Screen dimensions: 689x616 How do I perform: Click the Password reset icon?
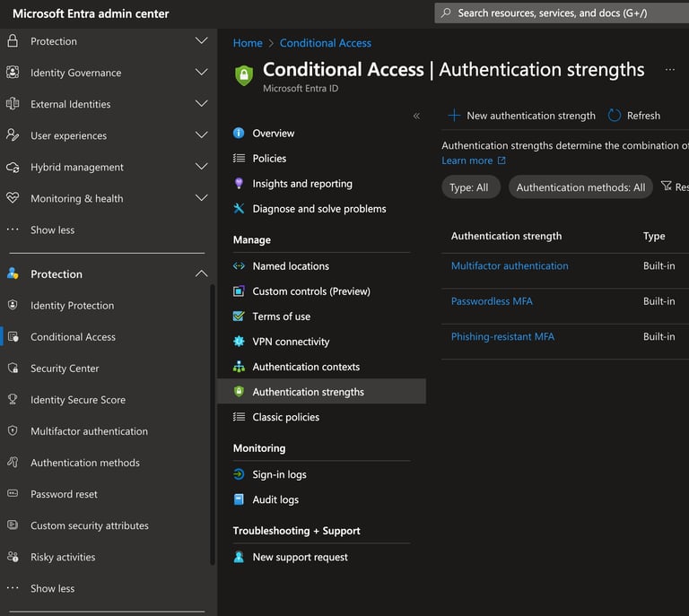pyautogui.click(x=13, y=493)
